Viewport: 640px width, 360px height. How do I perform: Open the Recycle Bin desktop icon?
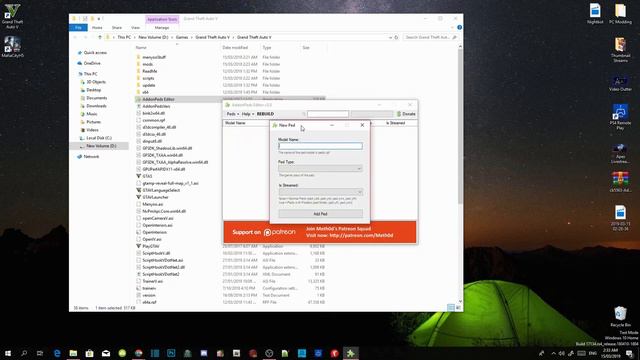click(x=620, y=317)
